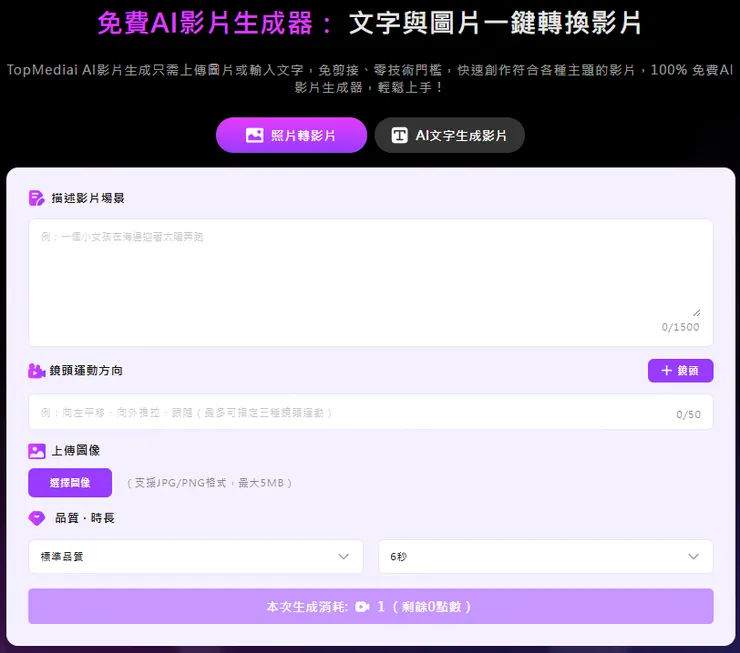This screenshot has height=653, width=740.
Task: Click the supported format hint text JPG/PNG
Action: pyautogui.click(x=209, y=483)
